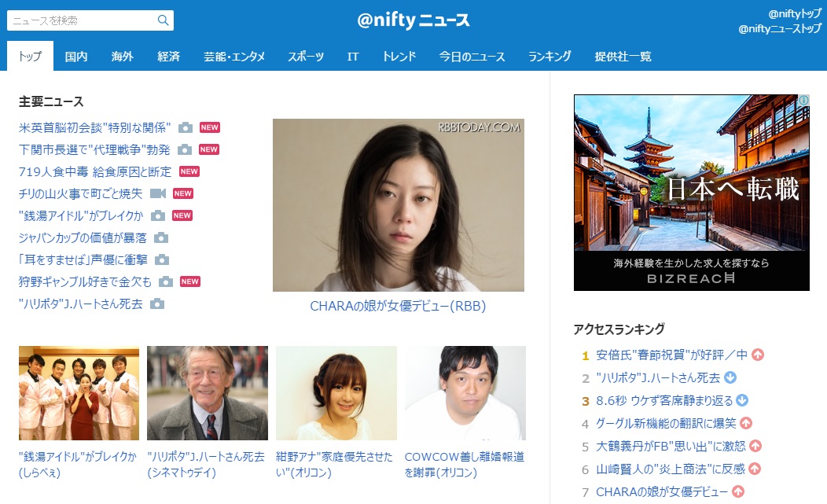This screenshot has height=504, width=827.
Task: Click the @nifty ニュース logo
Action: (413, 20)
